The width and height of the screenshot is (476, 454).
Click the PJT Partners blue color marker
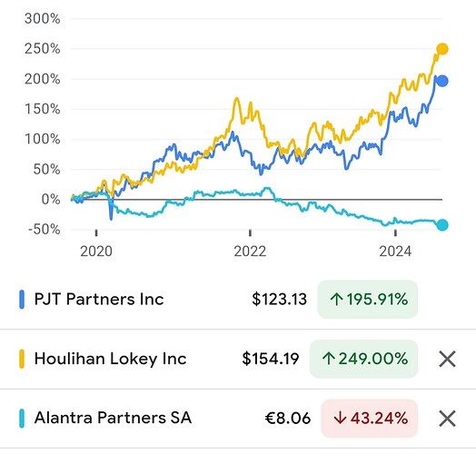tap(22, 300)
